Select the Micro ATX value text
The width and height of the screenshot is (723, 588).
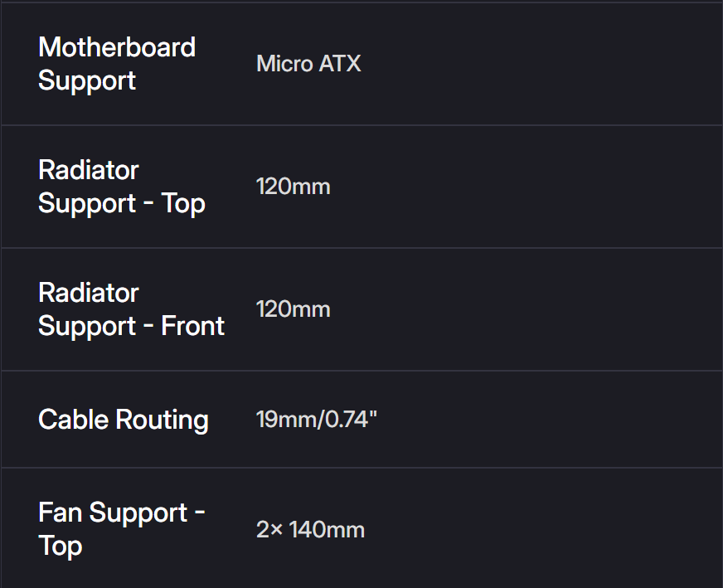(308, 64)
